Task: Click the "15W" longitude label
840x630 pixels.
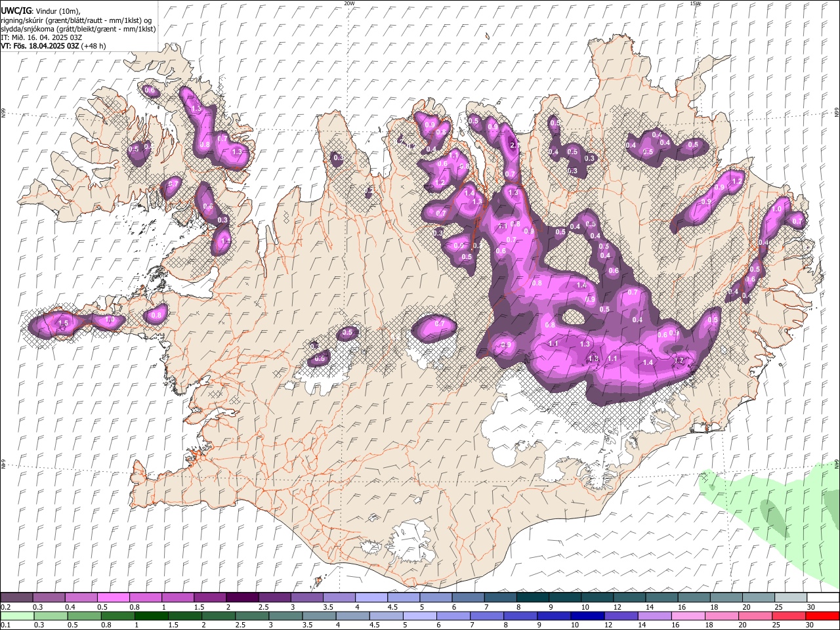Action: point(695,3)
